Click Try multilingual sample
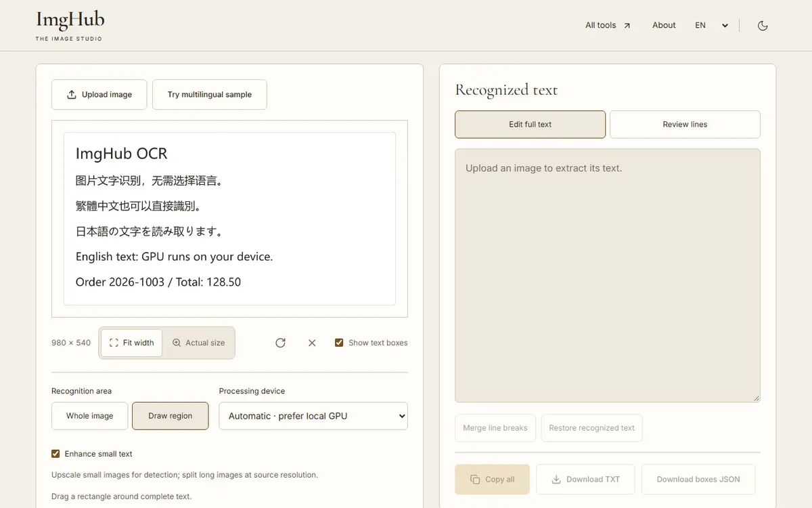The image size is (812, 508). [210, 95]
